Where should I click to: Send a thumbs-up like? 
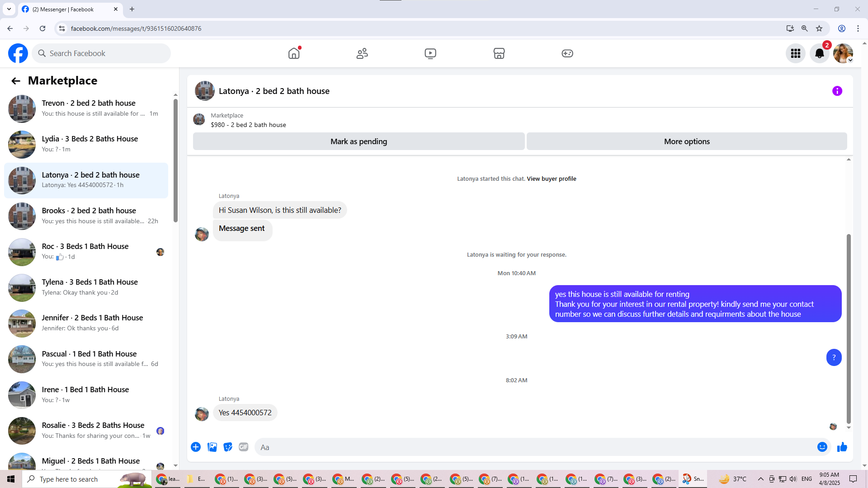(842, 447)
